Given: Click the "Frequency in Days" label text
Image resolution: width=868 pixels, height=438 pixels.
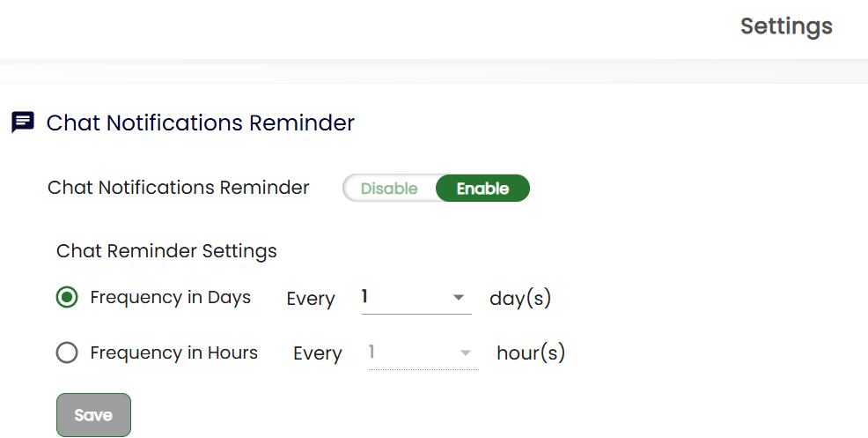Looking at the screenshot, I should pyautogui.click(x=171, y=298).
